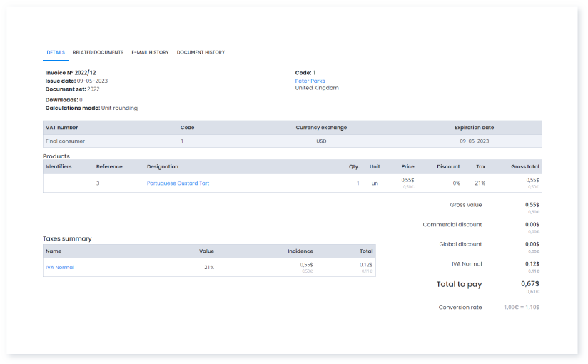The width and height of the screenshot is (588, 364).
Task: Click the Downloads: 0 line
Action: pos(64,100)
